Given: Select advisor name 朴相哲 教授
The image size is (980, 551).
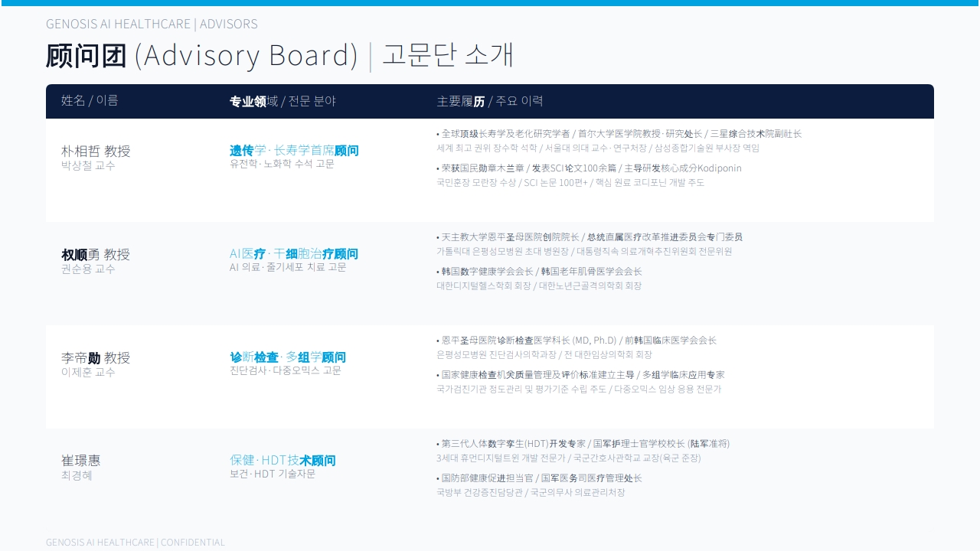Looking at the screenshot, I should (96, 151).
